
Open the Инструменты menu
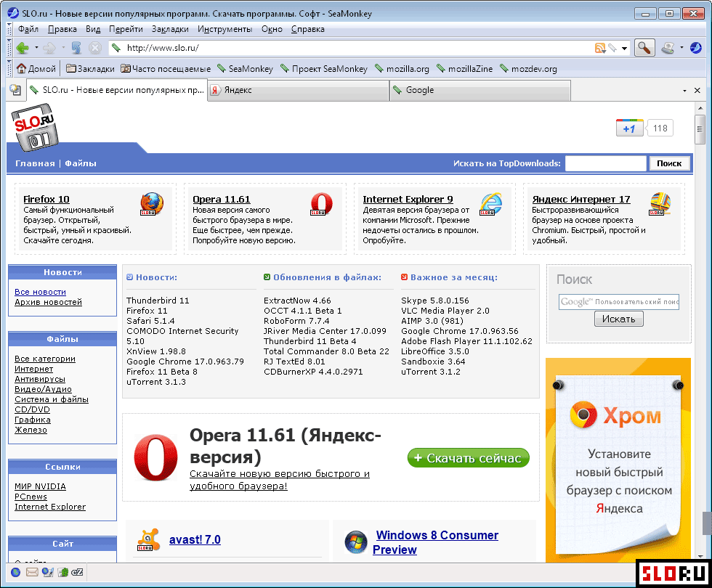tap(224, 29)
